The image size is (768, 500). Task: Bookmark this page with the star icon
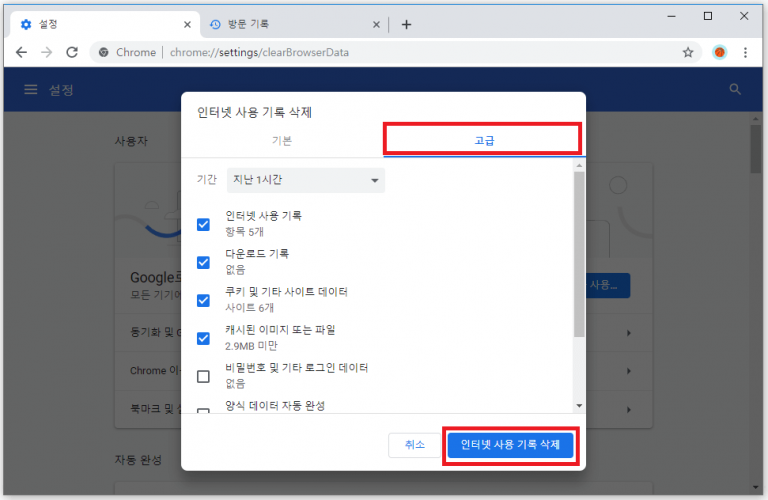click(x=688, y=52)
